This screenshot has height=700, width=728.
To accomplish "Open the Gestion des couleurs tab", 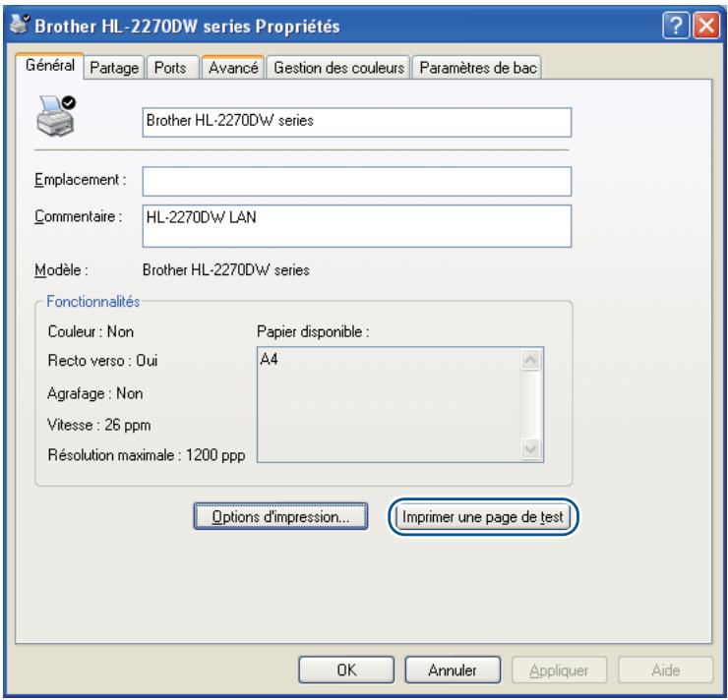I will 338,68.
